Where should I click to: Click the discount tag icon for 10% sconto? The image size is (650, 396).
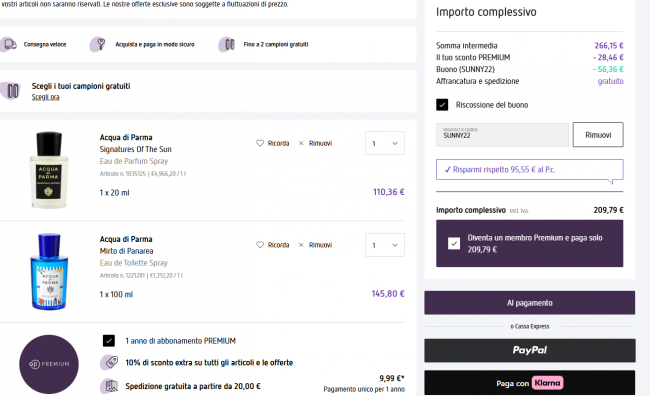point(109,362)
